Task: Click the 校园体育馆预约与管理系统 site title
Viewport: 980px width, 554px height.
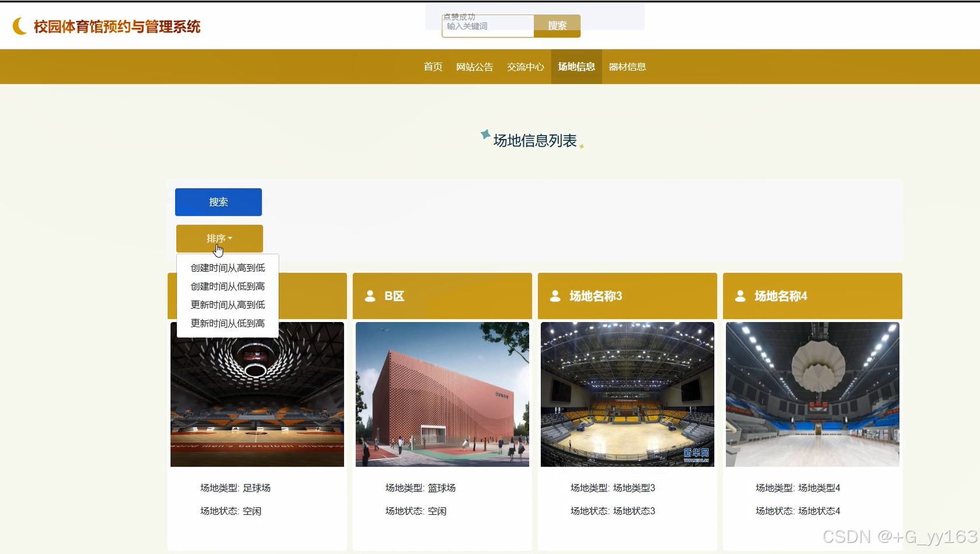Action: tap(117, 27)
